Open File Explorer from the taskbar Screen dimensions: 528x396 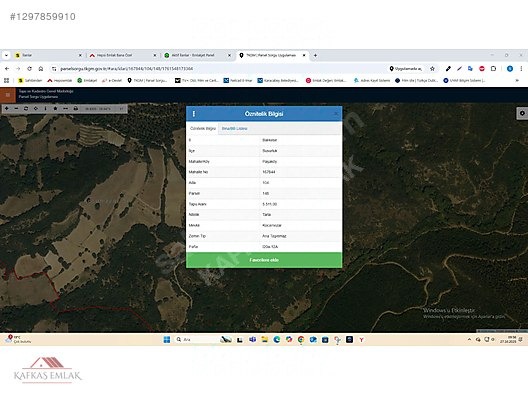click(x=265, y=340)
